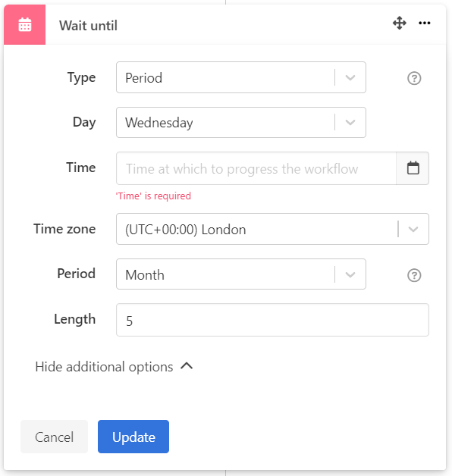Click the pink calendar Wait until icon
This screenshot has width=452, height=476.
24,24
